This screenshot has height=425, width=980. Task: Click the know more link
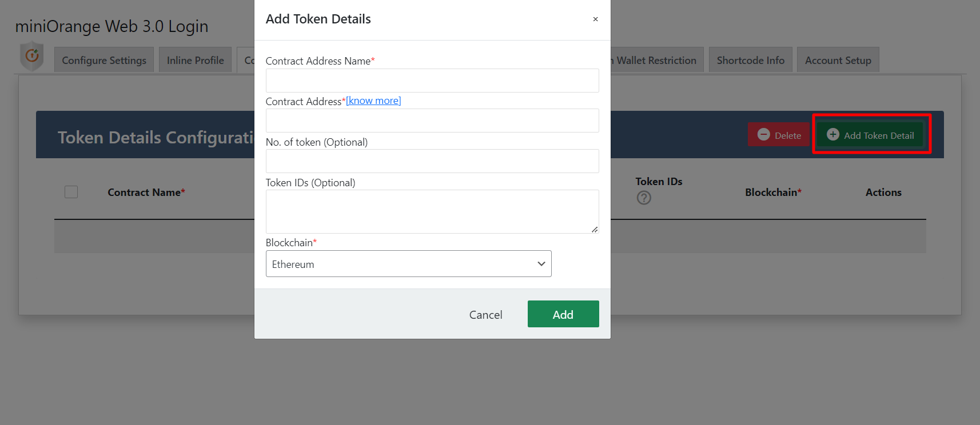(373, 101)
